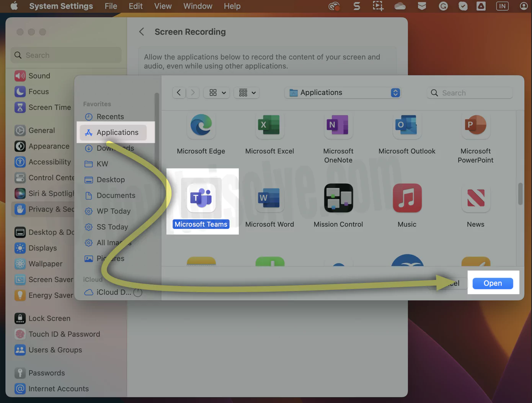Open Appearance settings in sidebar
Image resolution: width=532 pixels, height=403 pixels.
[x=43, y=146]
